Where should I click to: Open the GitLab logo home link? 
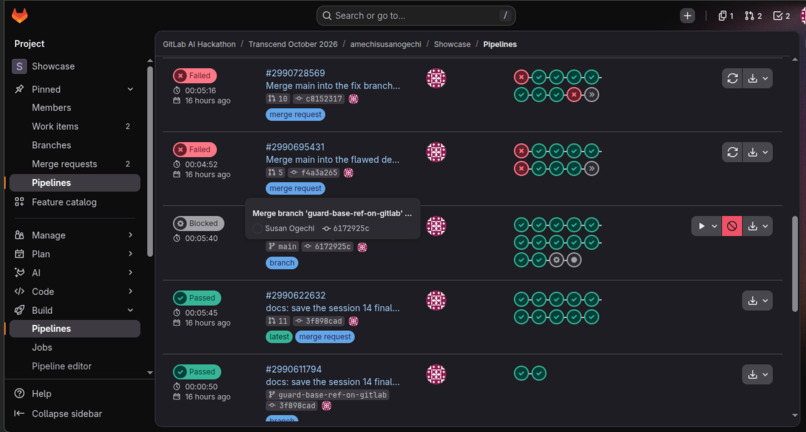(x=20, y=16)
